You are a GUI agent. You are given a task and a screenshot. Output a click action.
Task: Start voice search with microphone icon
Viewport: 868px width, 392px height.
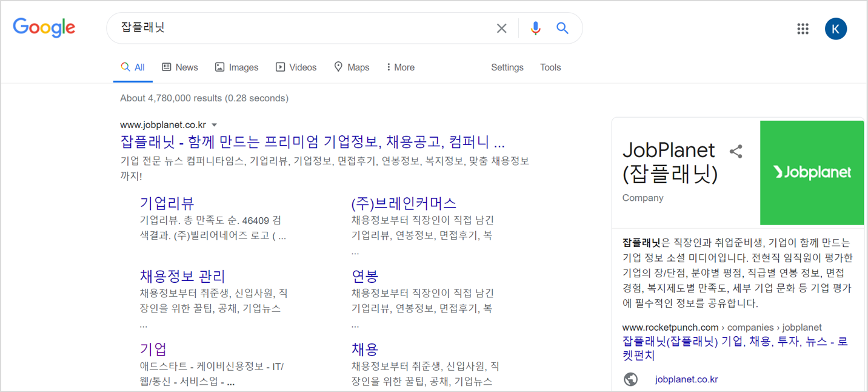click(x=535, y=28)
